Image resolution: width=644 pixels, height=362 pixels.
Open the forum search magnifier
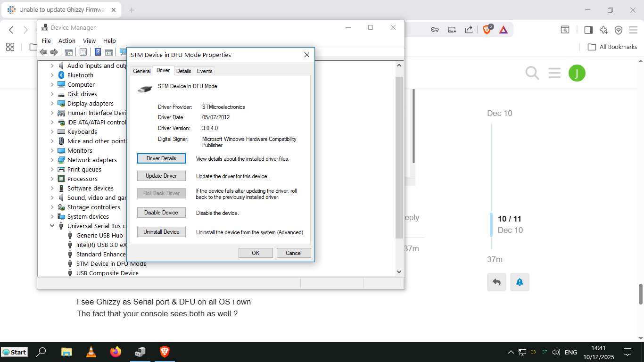532,73
